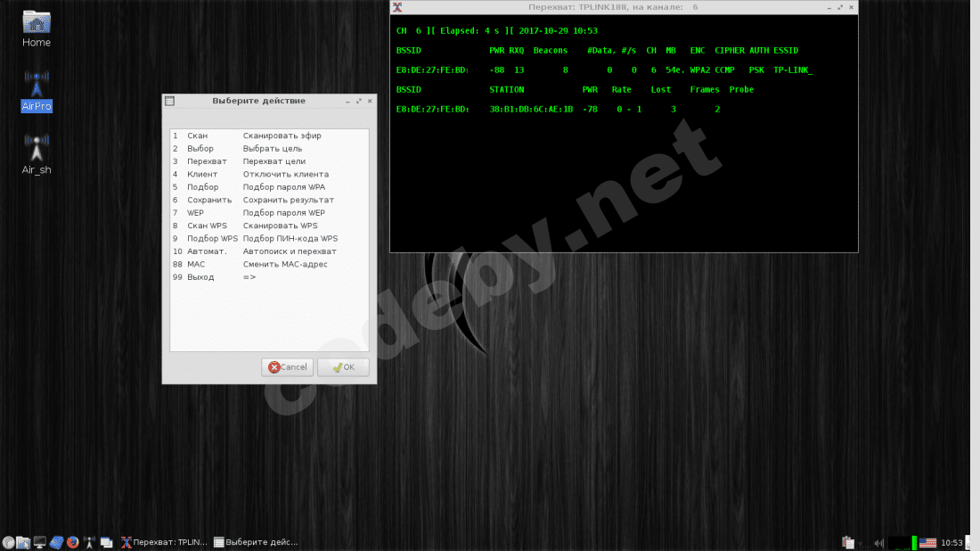Launch the AirPro desktop shortcut
980x551 pixels.
[37, 91]
